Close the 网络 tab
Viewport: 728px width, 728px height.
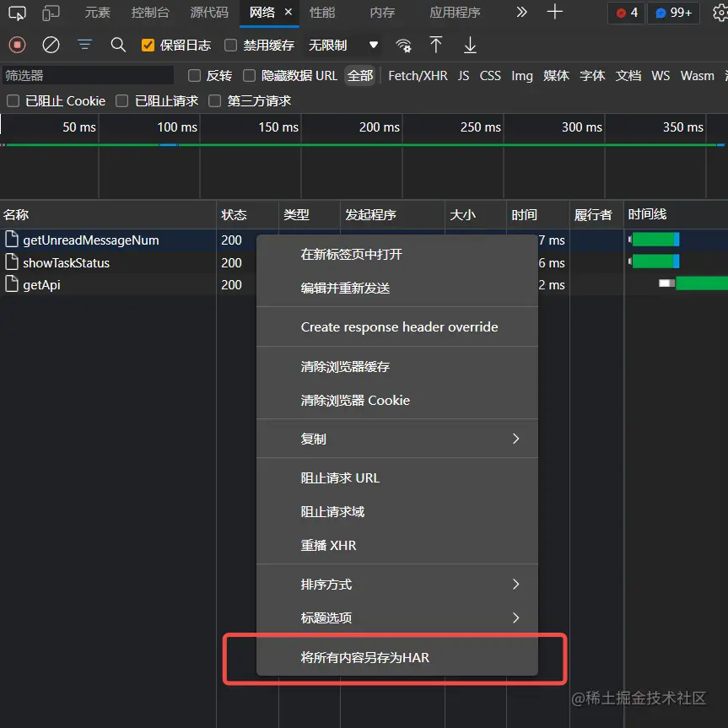[289, 12]
